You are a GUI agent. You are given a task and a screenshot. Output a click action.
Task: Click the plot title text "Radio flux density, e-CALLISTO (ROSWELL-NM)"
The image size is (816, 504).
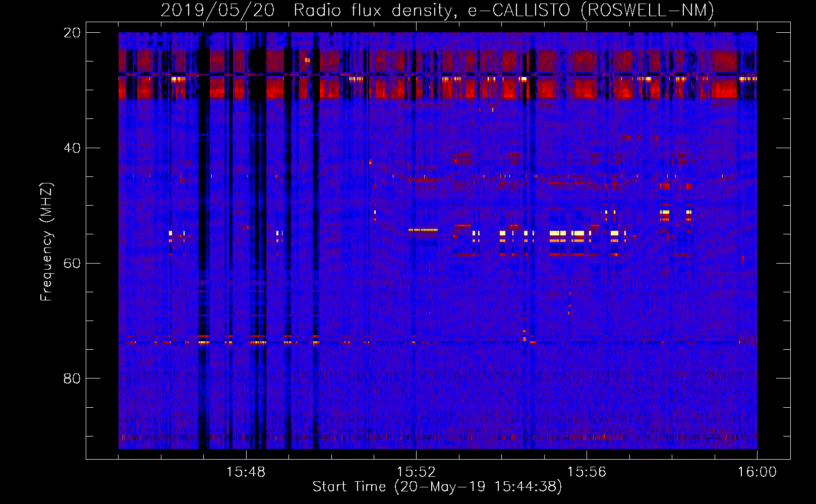pyautogui.click(x=504, y=10)
